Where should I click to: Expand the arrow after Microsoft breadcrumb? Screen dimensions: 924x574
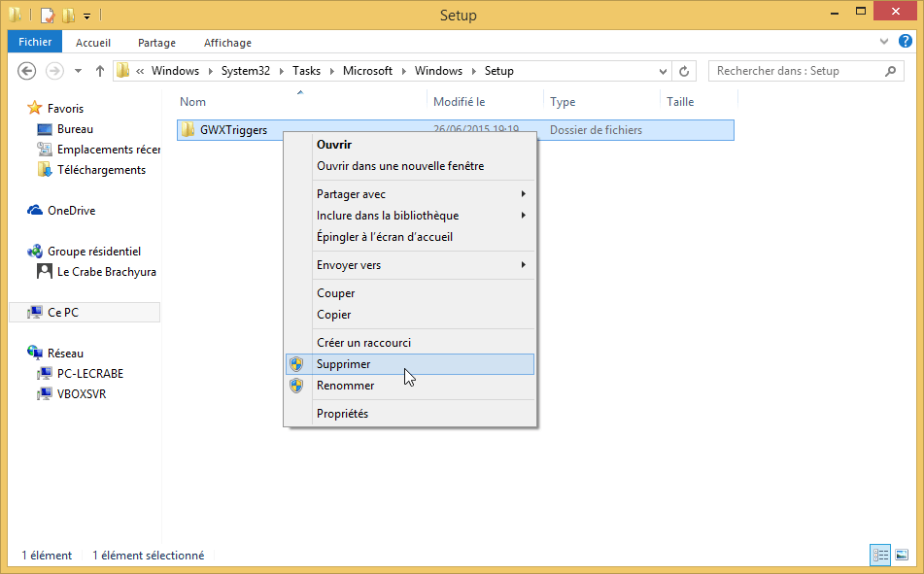pyautogui.click(x=403, y=71)
